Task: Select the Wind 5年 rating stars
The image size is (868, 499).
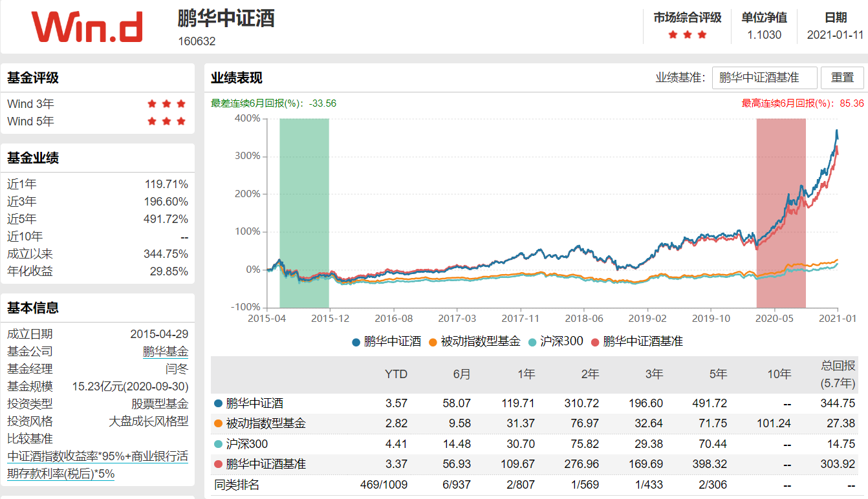Action: click(x=166, y=122)
